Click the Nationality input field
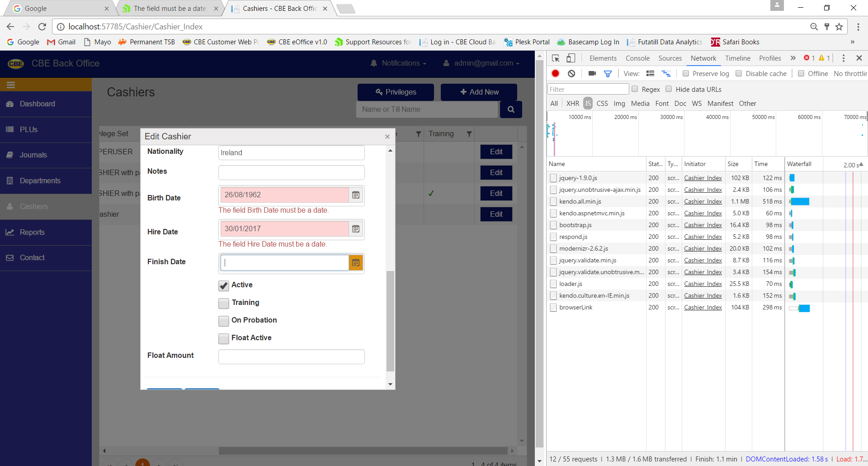868x466 pixels. [292, 153]
